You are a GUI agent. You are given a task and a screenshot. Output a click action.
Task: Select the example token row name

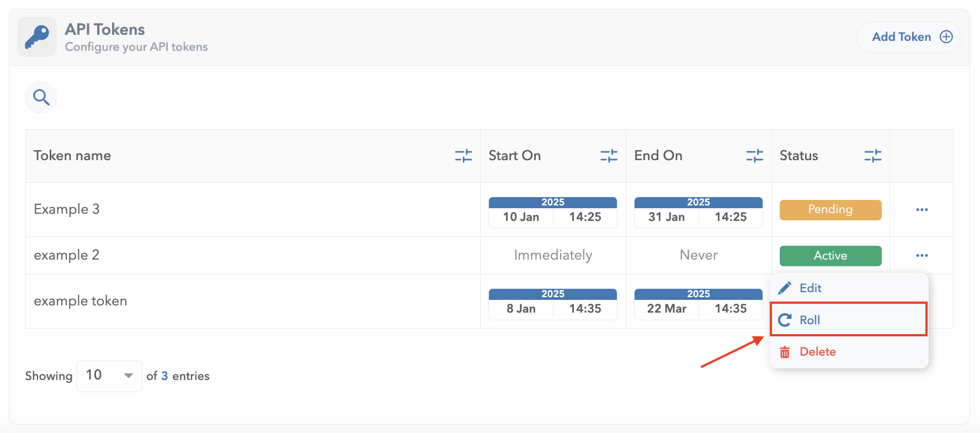[x=81, y=301]
